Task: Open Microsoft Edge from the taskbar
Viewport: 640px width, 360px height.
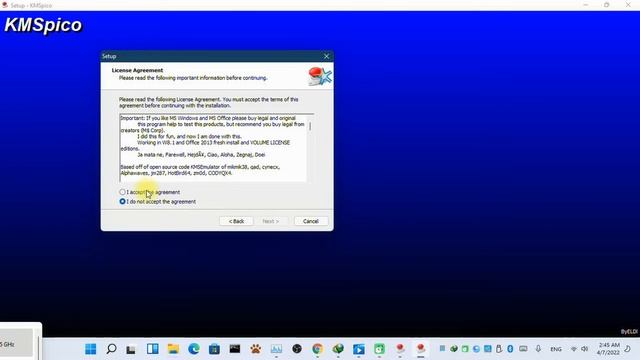Action: click(x=194, y=349)
